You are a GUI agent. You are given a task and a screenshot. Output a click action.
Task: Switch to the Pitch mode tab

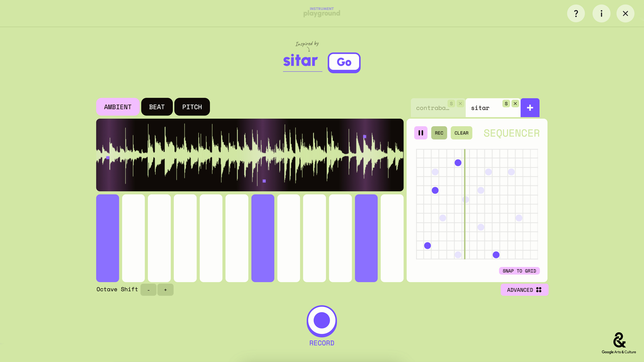(x=192, y=107)
